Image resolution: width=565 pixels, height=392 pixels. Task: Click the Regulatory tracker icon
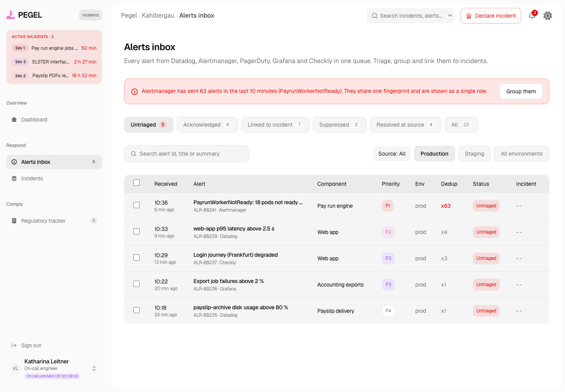(x=14, y=221)
